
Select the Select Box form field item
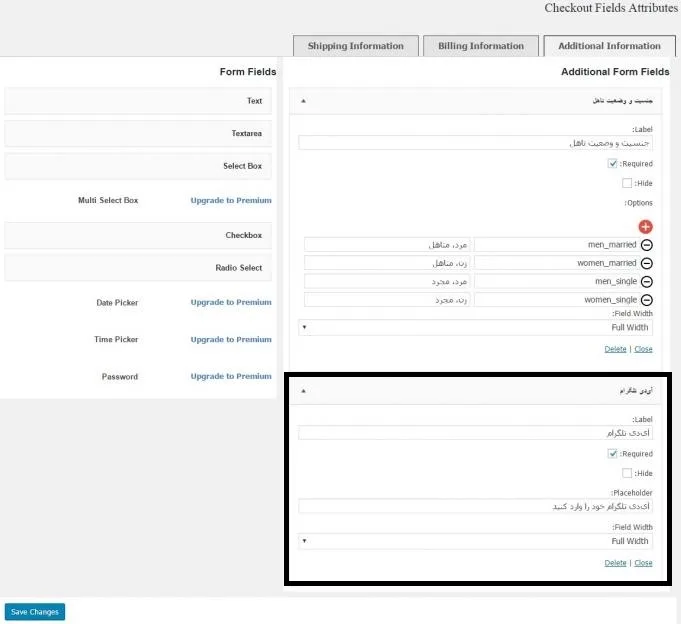[x=138, y=166]
